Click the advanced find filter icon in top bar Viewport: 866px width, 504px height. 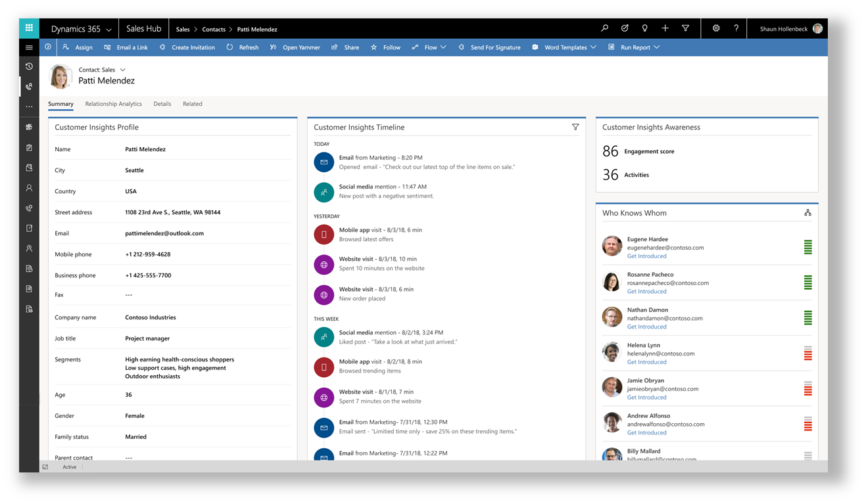685,28
